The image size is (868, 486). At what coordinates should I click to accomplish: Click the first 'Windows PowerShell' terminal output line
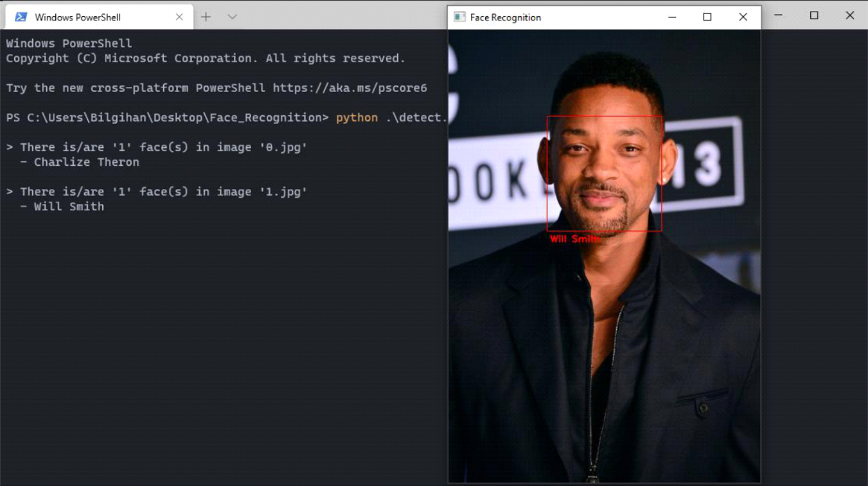coord(69,44)
